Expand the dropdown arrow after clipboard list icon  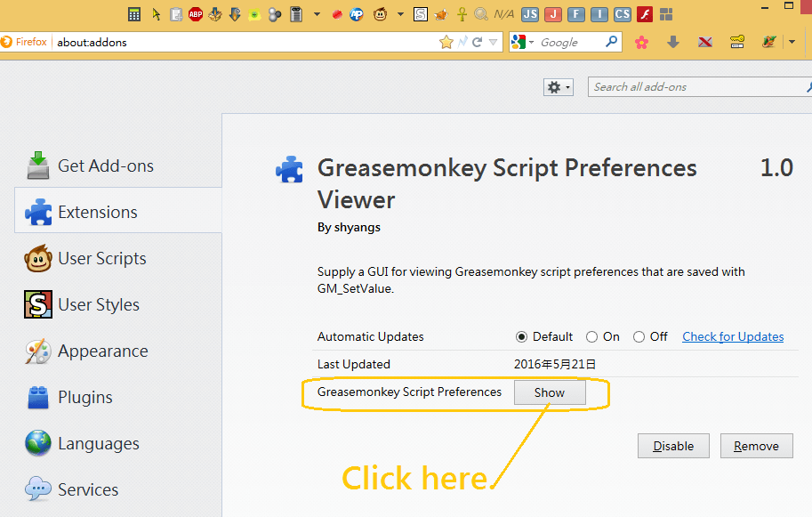coord(317,14)
